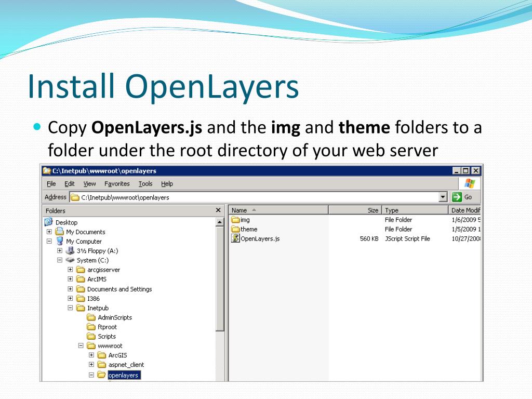Select the Documents and Settings tree label
532x399 pixels.
coord(119,289)
